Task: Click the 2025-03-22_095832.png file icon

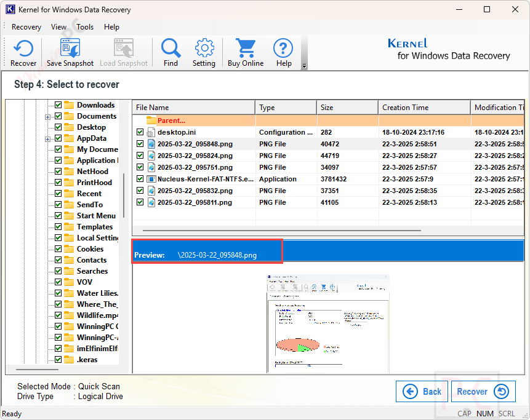Action: coord(151,191)
